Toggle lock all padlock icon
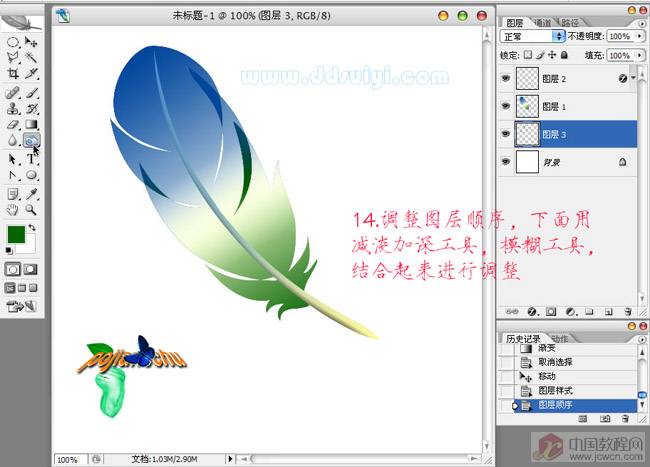Image resolution: width=650 pixels, height=467 pixels. [x=564, y=55]
